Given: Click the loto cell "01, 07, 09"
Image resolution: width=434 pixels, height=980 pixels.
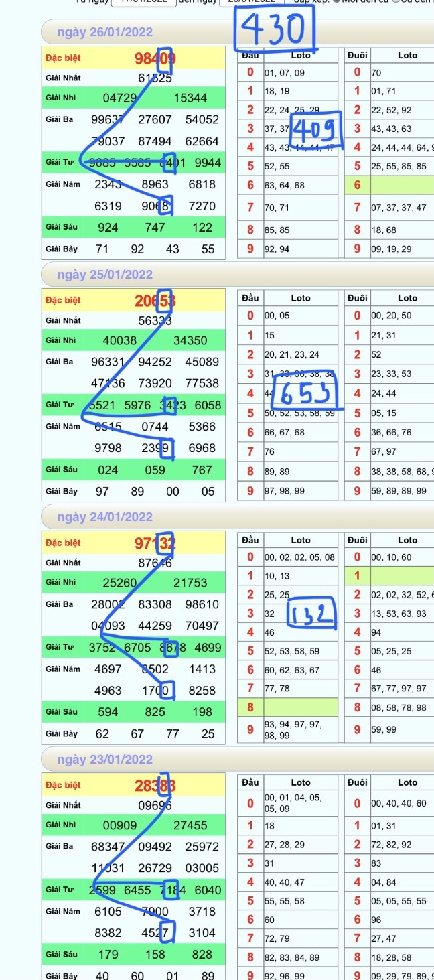Looking at the screenshot, I should tap(284, 72).
